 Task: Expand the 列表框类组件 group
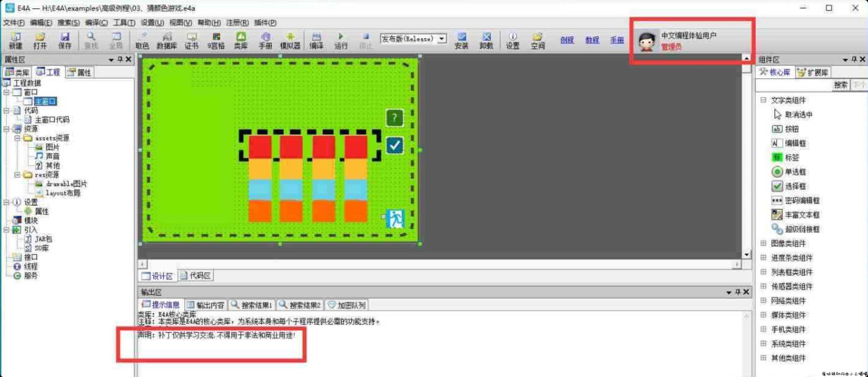pyautogui.click(x=763, y=272)
